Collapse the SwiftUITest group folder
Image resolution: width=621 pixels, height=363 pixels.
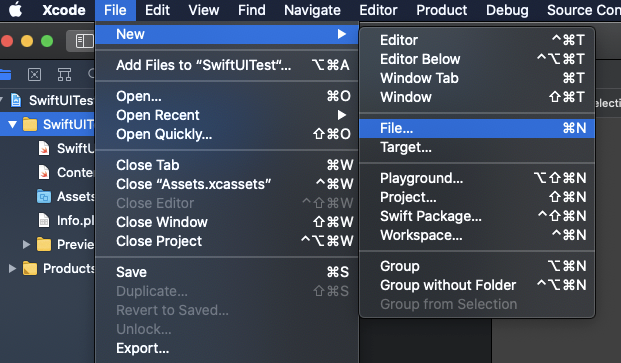point(13,124)
